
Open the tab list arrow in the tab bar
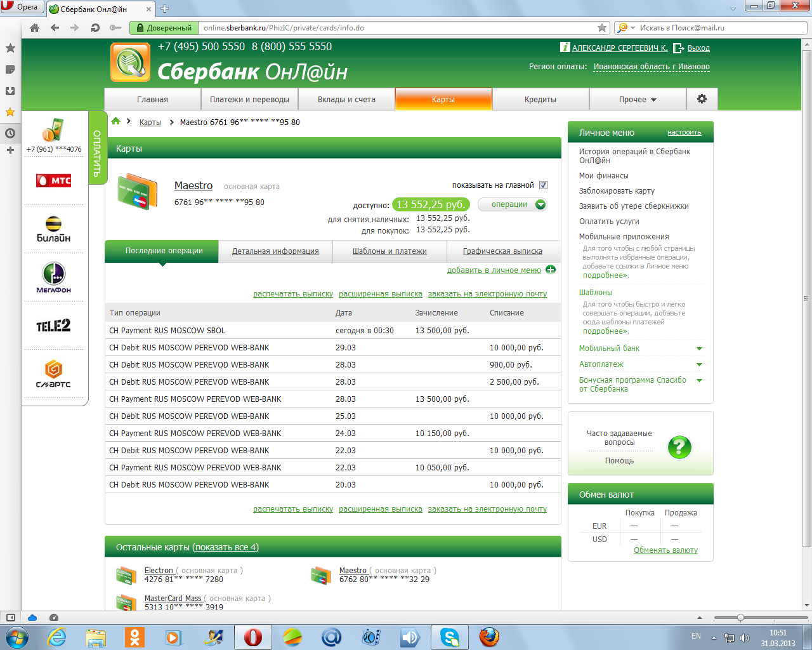(733, 9)
